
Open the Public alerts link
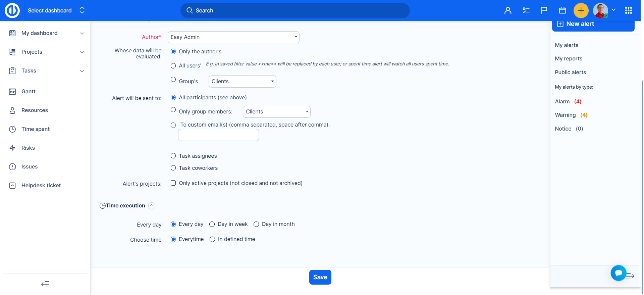coord(570,72)
